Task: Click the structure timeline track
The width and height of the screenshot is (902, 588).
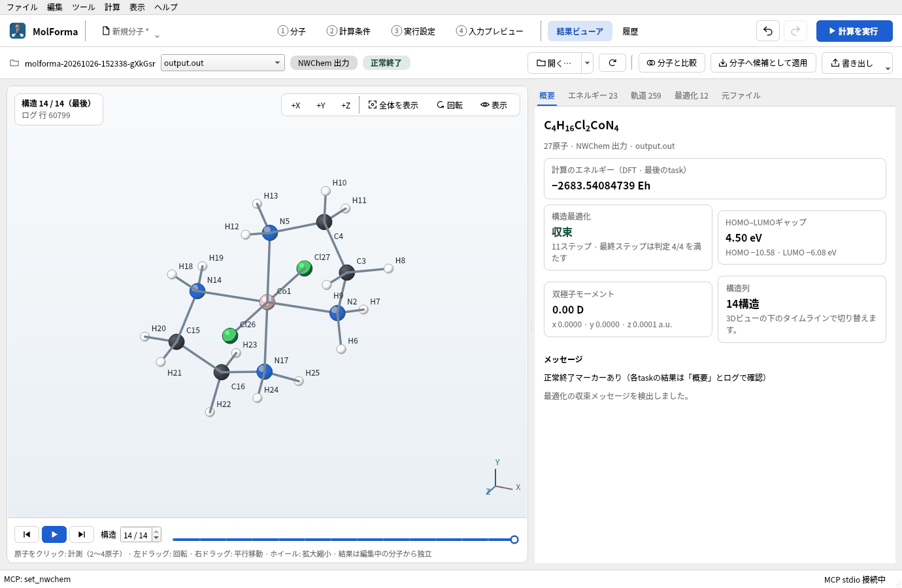Action: [x=343, y=540]
